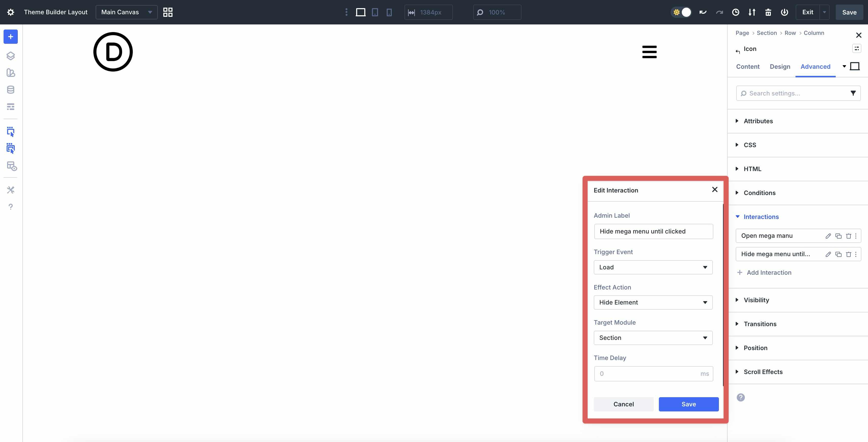Expand the Scroll Effects section
Screen dimensions: 868x442
[763, 371]
